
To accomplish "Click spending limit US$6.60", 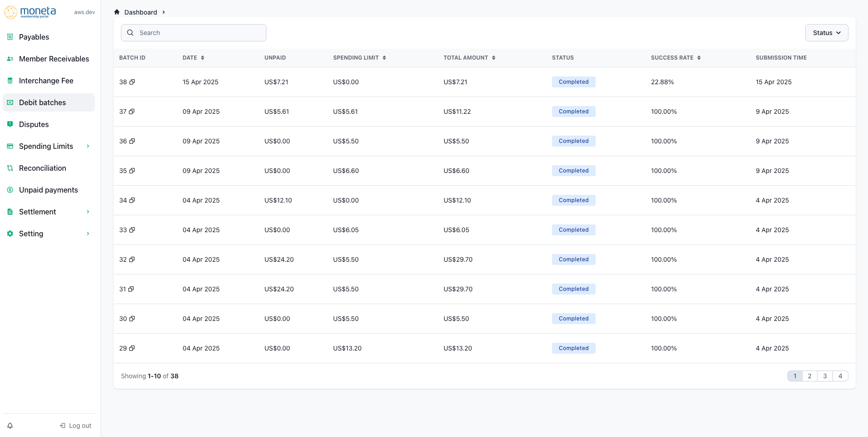I will pos(346,171).
